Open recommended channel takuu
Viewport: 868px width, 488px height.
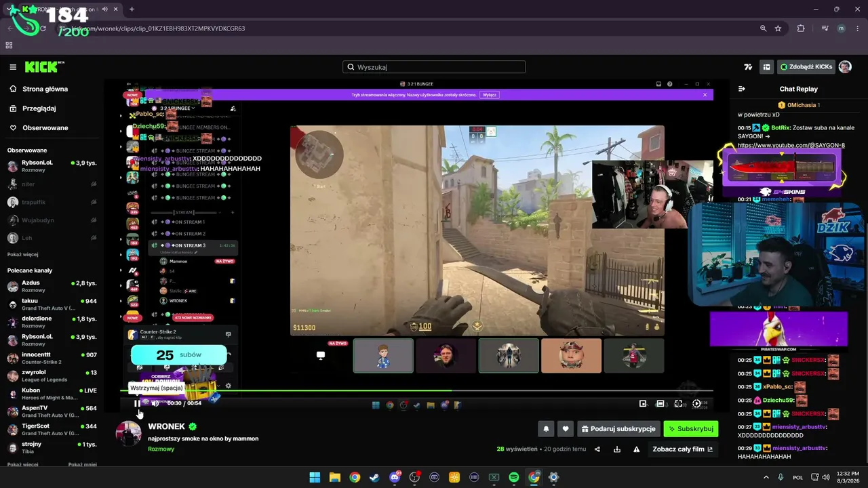(52, 304)
